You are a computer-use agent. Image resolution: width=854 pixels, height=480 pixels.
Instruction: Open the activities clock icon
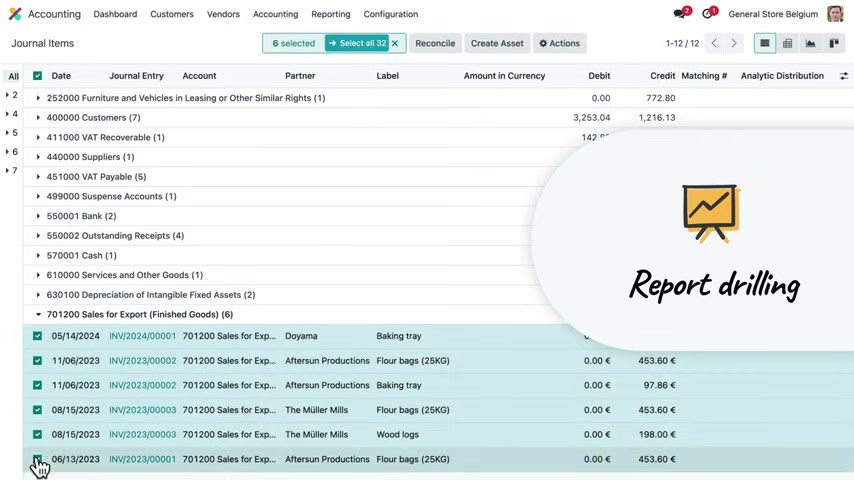pos(707,14)
